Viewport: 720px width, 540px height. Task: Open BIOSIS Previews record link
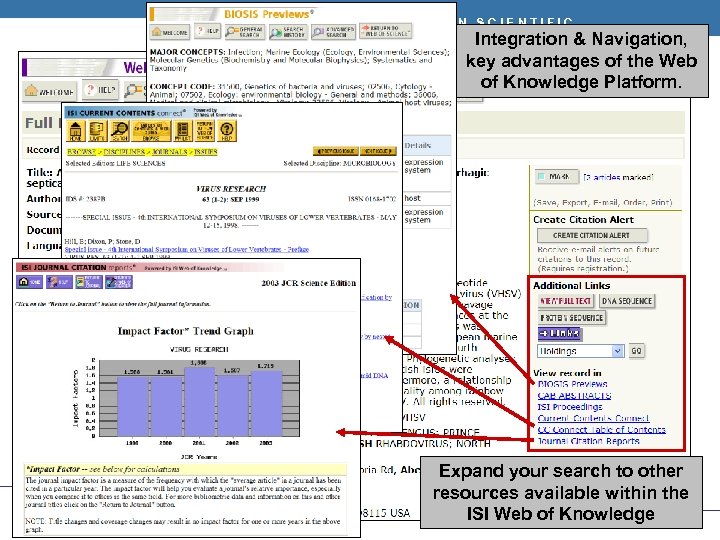(572, 384)
